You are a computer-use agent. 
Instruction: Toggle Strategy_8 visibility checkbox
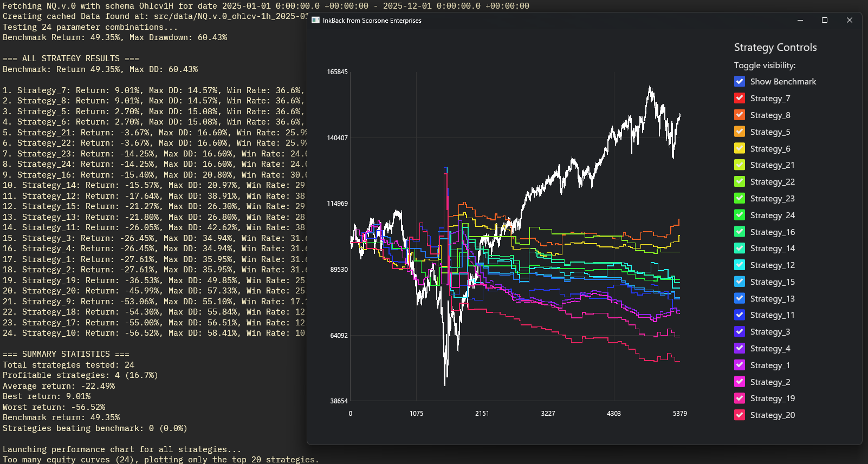740,115
